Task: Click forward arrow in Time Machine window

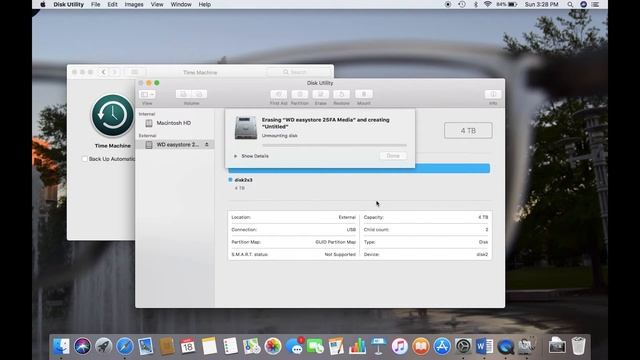Action: click(x=114, y=72)
